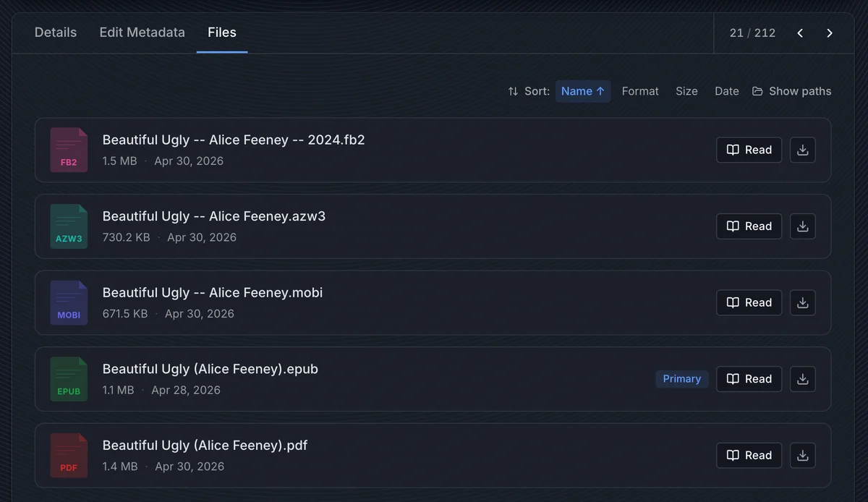This screenshot has height=502, width=868.
Task: Click the 730.2 KB size text
Action: [x=126, y=237]
